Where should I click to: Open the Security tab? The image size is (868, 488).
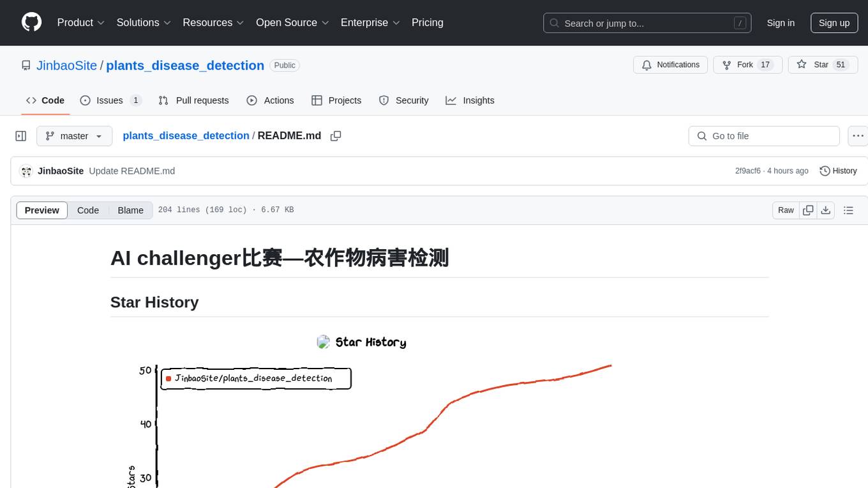403,100
